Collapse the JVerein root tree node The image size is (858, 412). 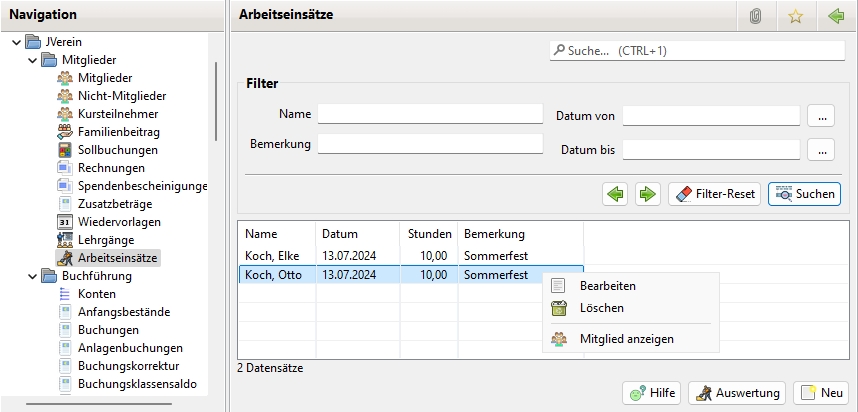[16, 42]
